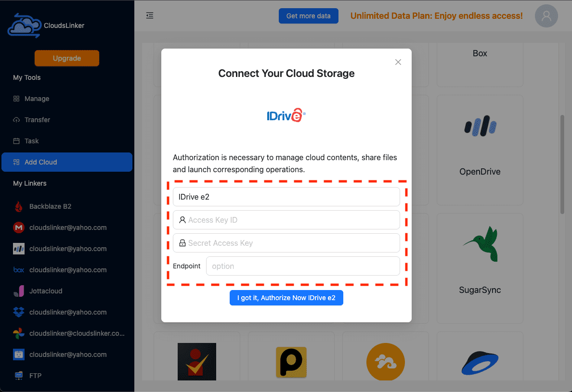
Task: Click the orange Upgrade button
Action: click(67, 58)
